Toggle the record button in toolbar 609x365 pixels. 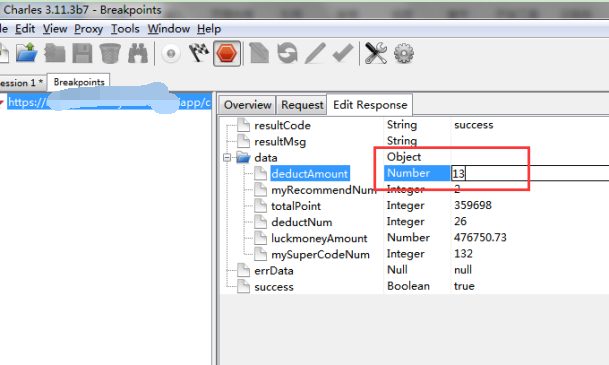pyautogui.click(x=171, y=54)
